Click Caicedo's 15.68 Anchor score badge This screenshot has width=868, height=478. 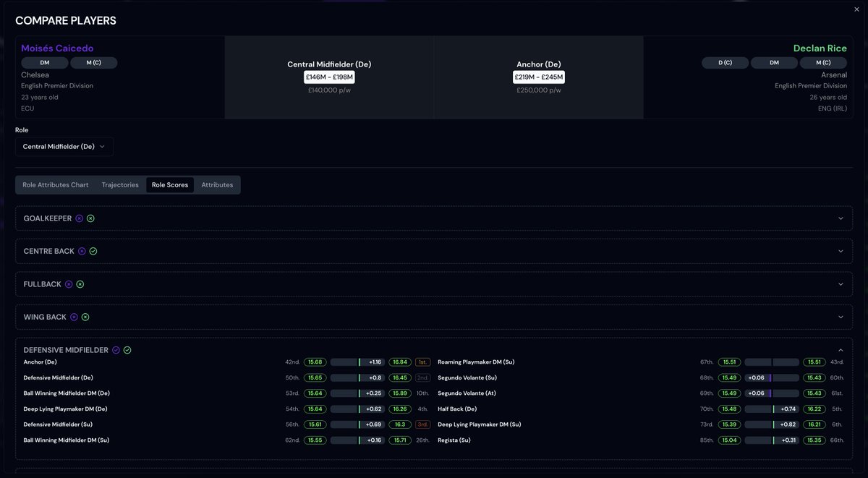[315, 362]
